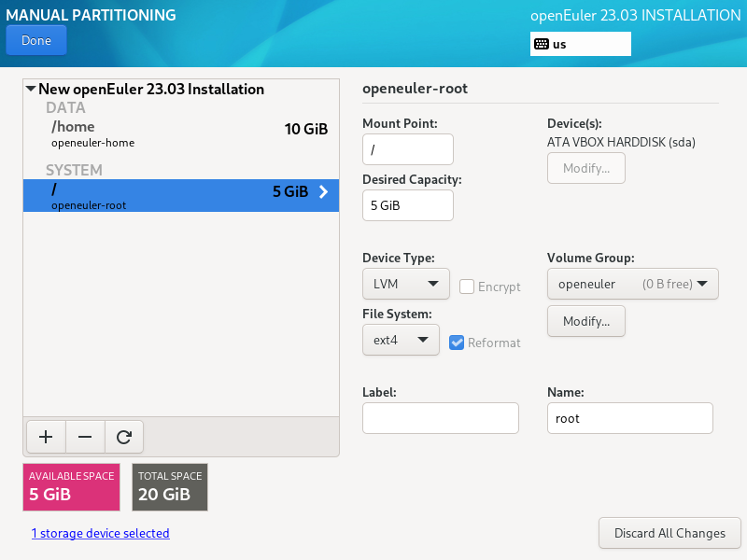Click the Mount Point text field
The image size is (747, 560).
click(x=407, y=149)
